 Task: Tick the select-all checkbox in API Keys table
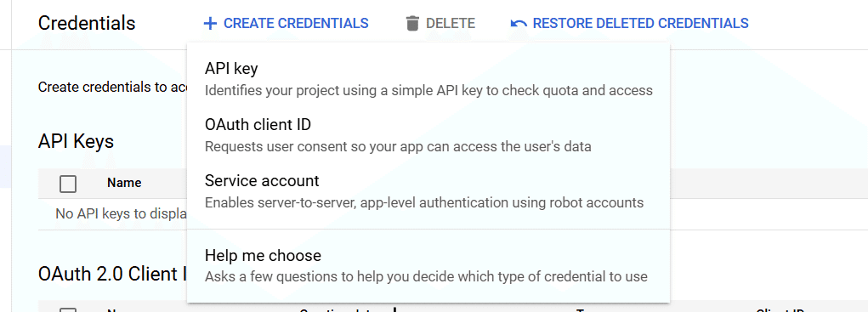[x=68, y=183]
